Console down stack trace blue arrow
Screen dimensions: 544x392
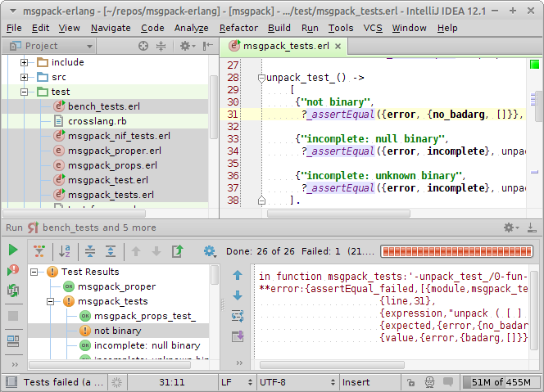238,295
